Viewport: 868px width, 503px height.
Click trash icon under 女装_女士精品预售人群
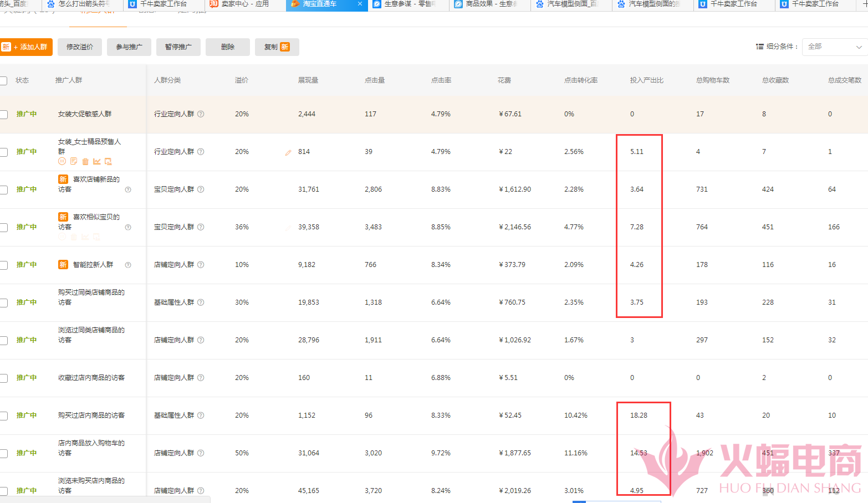[85, 162]
